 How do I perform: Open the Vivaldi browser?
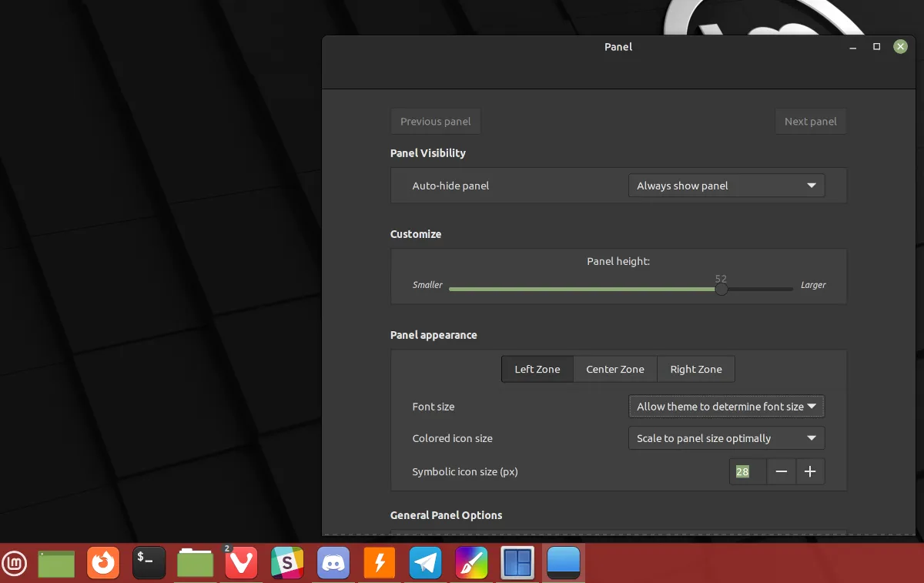pyautogui.click(x=241, y=563)
